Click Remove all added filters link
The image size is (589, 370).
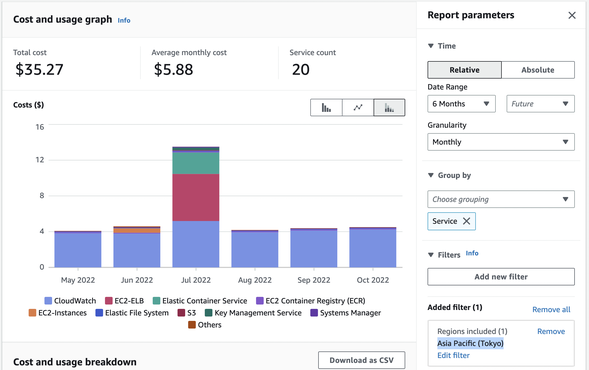pos(551,310)
